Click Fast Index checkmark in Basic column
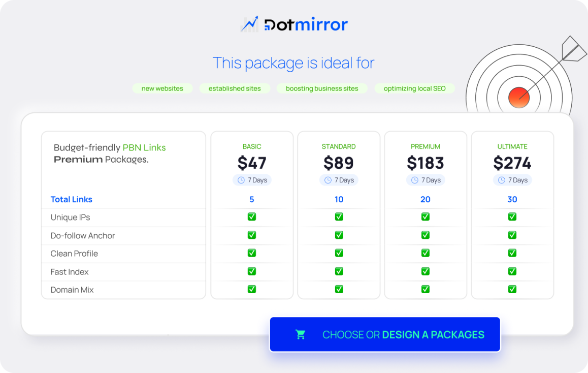 coord(252,271)
